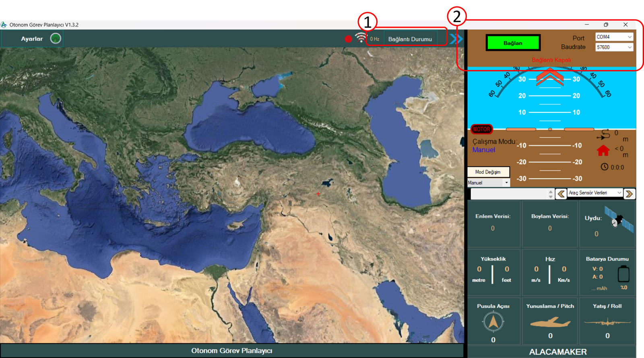Click the red home distance icon
The width and height of the screenshot is (644, 358).
click(x=603, y=150)
